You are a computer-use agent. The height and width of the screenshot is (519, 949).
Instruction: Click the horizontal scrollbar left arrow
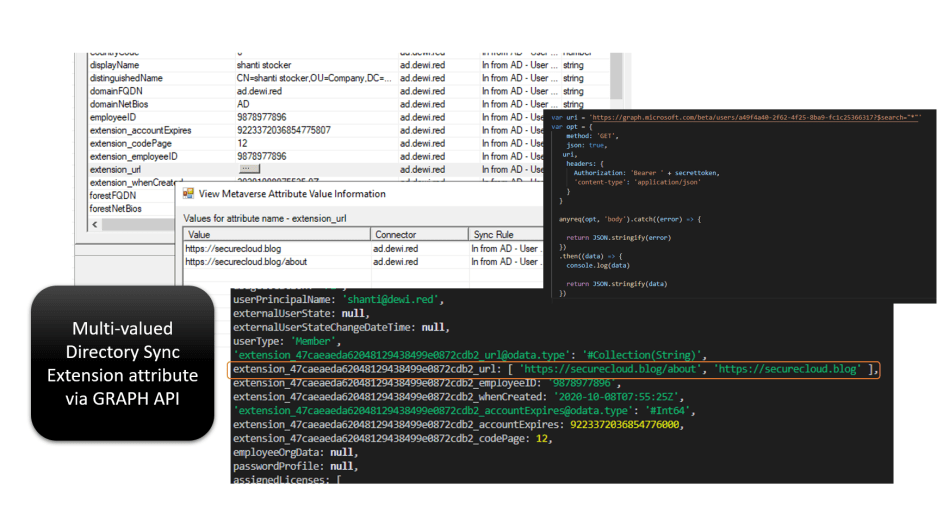pos(95,224)
